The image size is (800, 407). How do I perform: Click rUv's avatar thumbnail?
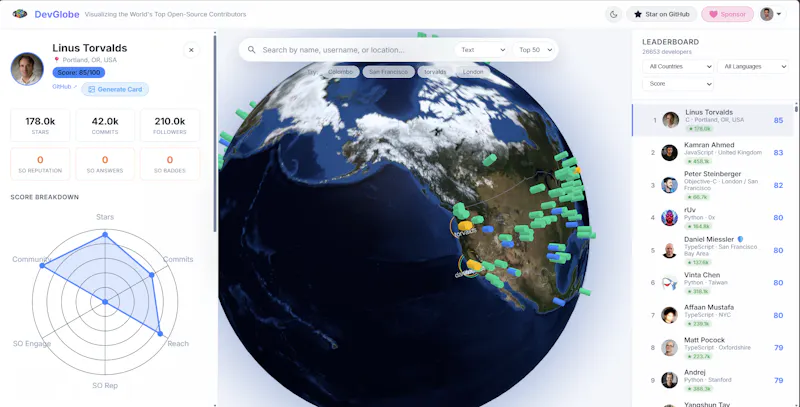pos(669,218)
